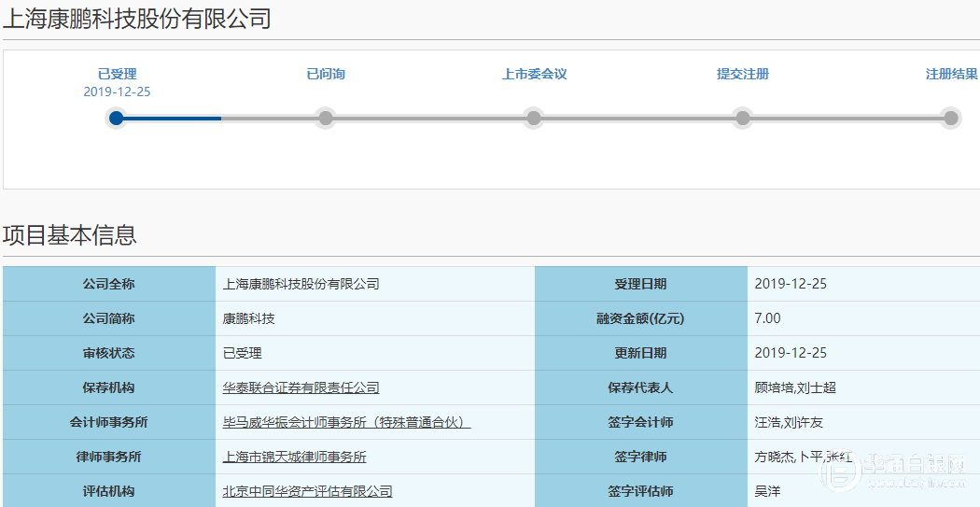Click the 项目基本信息 section heading
Image resolution: width=980 pixels, height=507 pixels.
(69, 234)
